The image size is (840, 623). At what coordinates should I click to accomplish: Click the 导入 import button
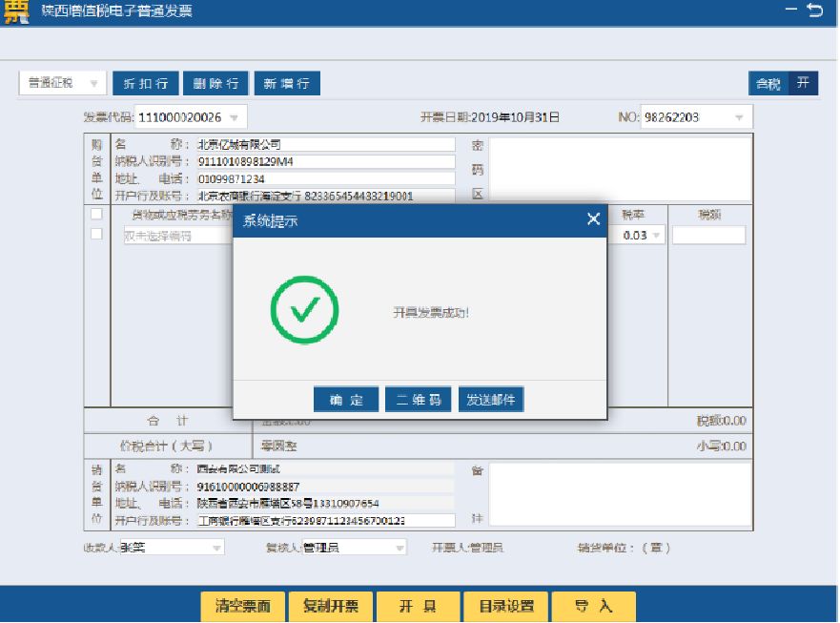coord(594,607)
